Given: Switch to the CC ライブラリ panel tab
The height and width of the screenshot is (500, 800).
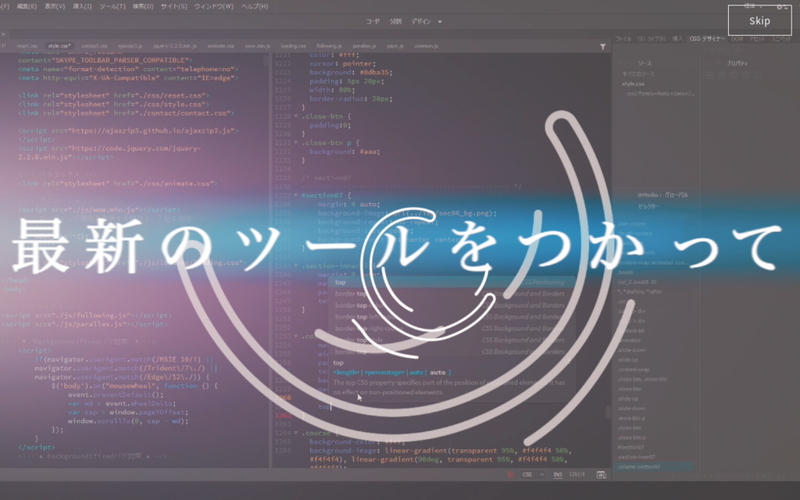Looking at the screenshot, I should [x=652, y=39].
